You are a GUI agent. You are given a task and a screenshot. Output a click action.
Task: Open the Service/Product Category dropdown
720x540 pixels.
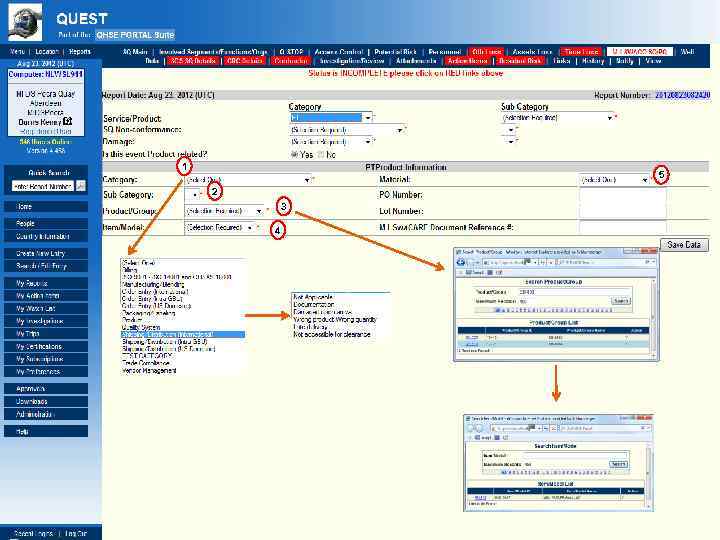(x=331, y=118)
